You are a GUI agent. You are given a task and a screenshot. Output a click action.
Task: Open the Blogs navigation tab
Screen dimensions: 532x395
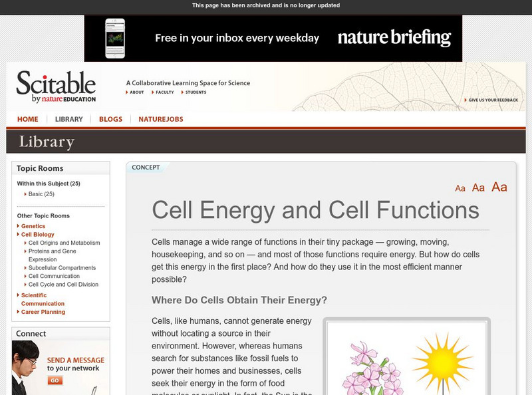[110, 120]
